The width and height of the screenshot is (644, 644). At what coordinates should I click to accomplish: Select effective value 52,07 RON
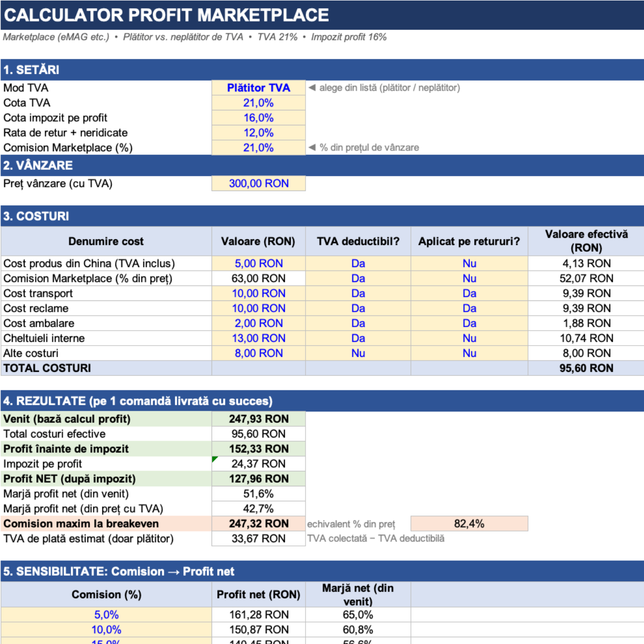pos(586,278)
